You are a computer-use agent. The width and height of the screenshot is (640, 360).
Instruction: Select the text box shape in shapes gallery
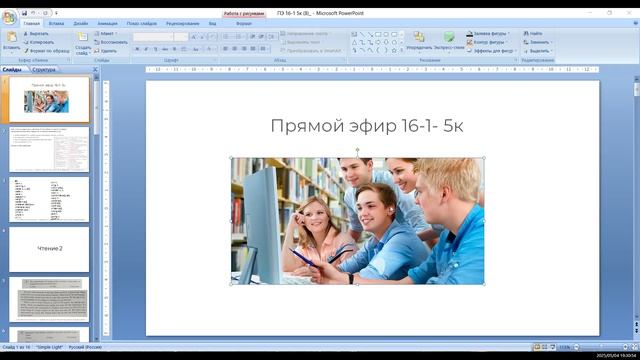pyautogui.click(x=354, y=34)
